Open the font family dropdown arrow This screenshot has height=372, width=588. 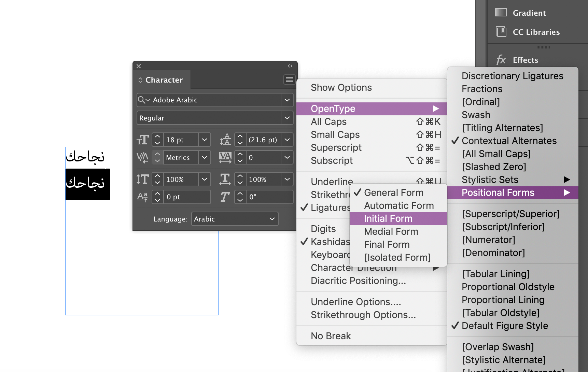point(287,100)
